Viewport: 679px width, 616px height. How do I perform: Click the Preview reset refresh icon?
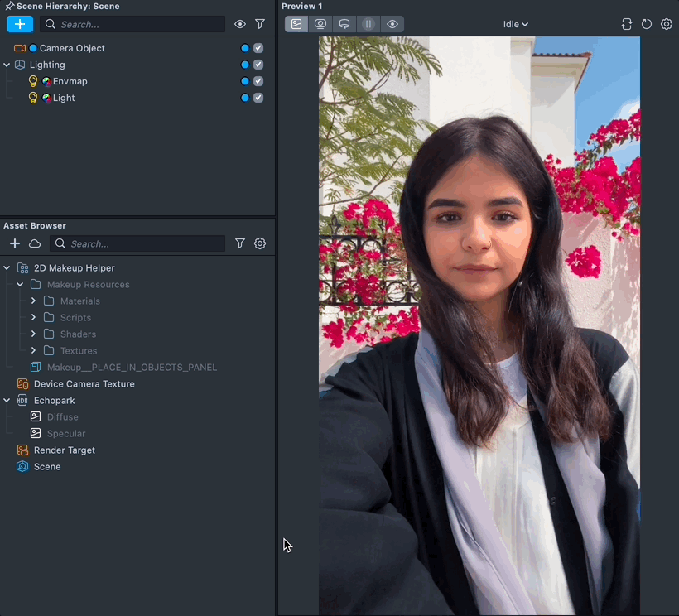pos(647,24)
